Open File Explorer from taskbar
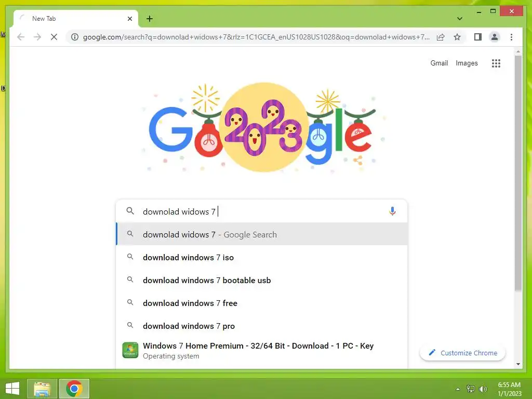 point(42,389)
